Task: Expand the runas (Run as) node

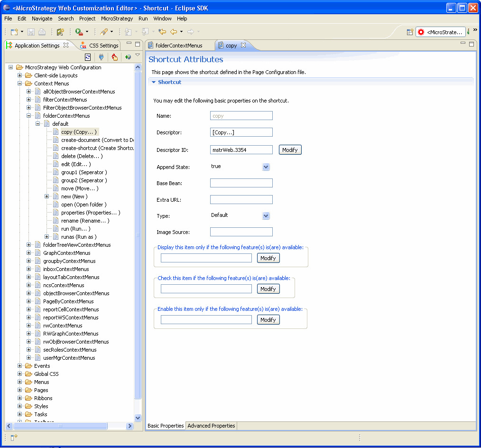Action: pos(46,237)
